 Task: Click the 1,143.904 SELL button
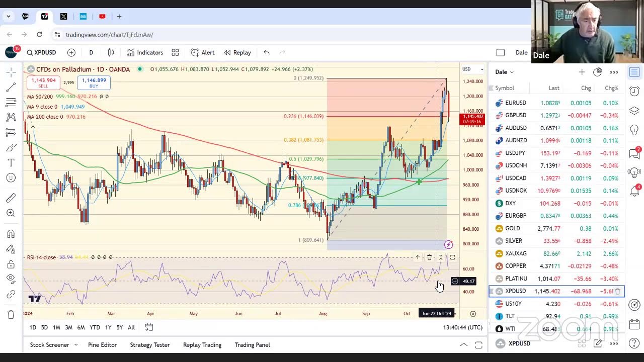43,83
